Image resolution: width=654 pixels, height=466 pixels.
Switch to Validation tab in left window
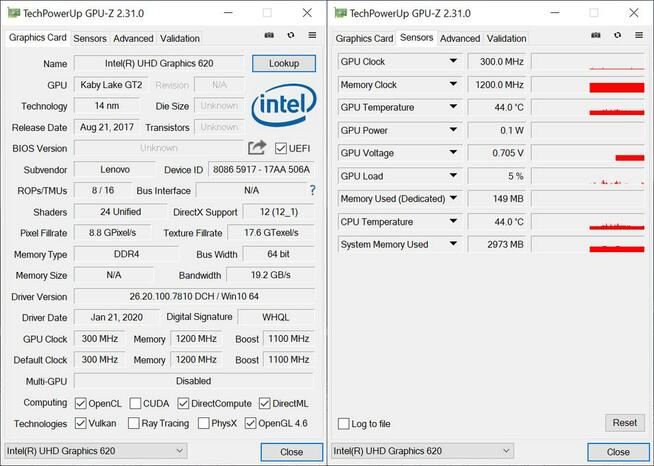point(180,38)
